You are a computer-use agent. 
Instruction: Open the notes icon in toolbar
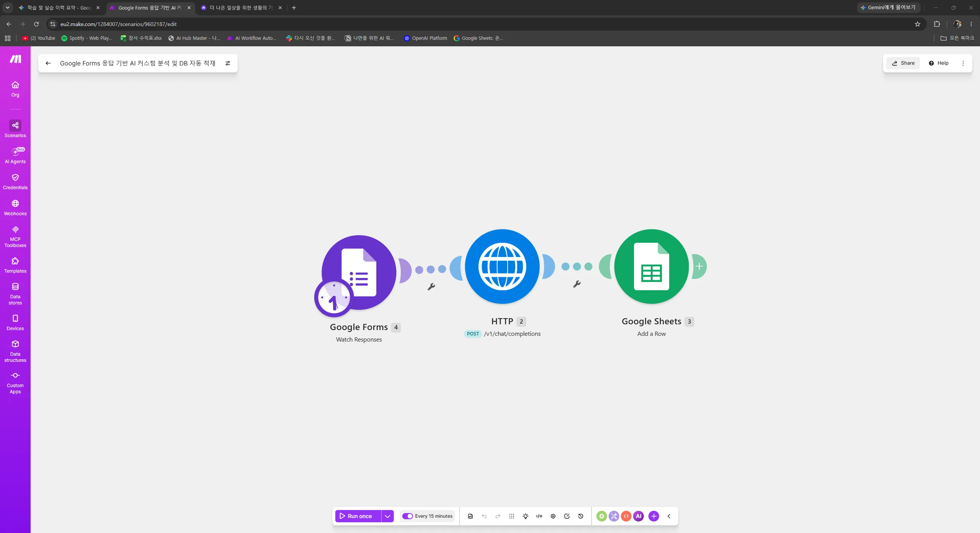567,516
